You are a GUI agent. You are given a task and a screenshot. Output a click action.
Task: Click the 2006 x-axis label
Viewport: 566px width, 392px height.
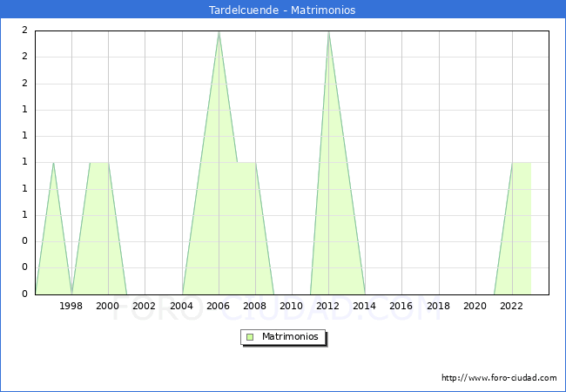click(218, 306)
